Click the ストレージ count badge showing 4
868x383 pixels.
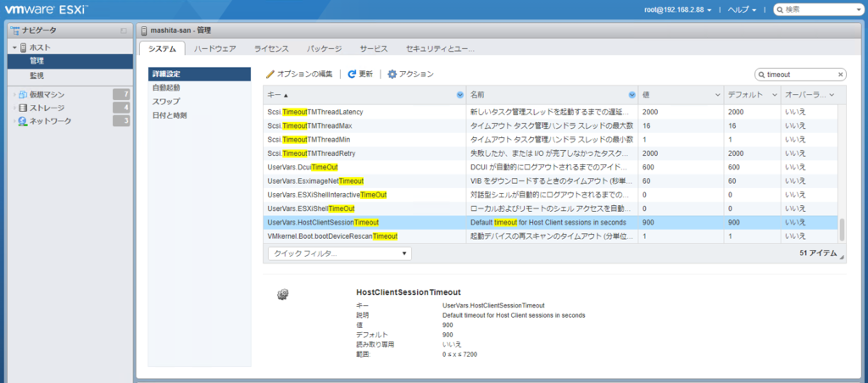(x=121, y=108)
